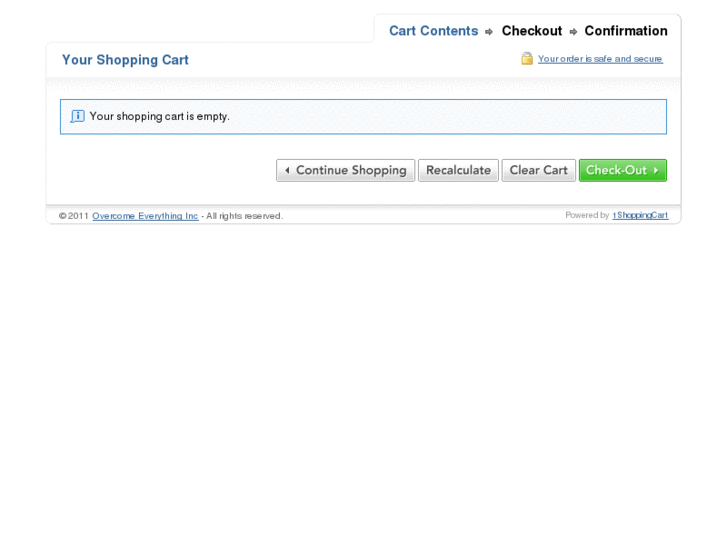The width and height of the screenshot is (727, 545).
Task: Click the 'Your Shopping Cart' heading
Action: [125, 60]
